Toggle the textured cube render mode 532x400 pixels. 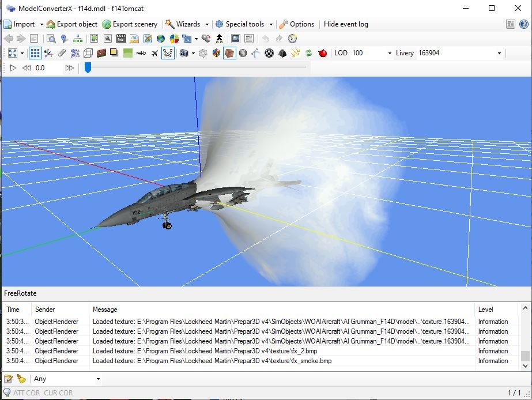click(229, 53)
